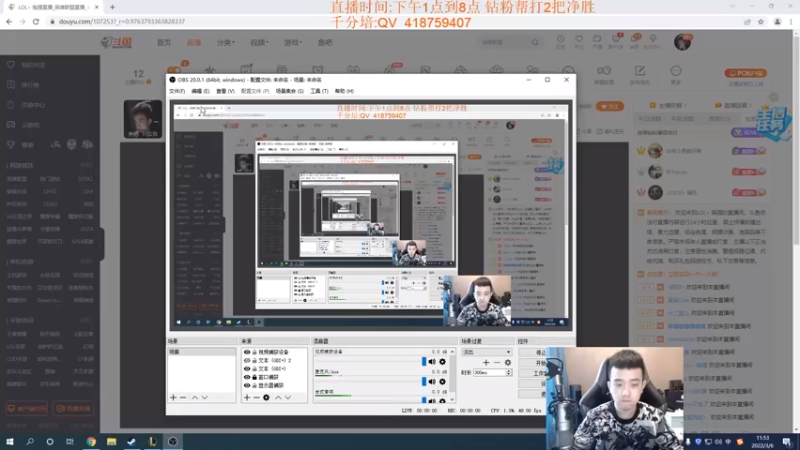This screenshot has height=450, width=800.
Task: Mute the 麦克风/Aux audio channel
Action: click(x=432, y=382)
